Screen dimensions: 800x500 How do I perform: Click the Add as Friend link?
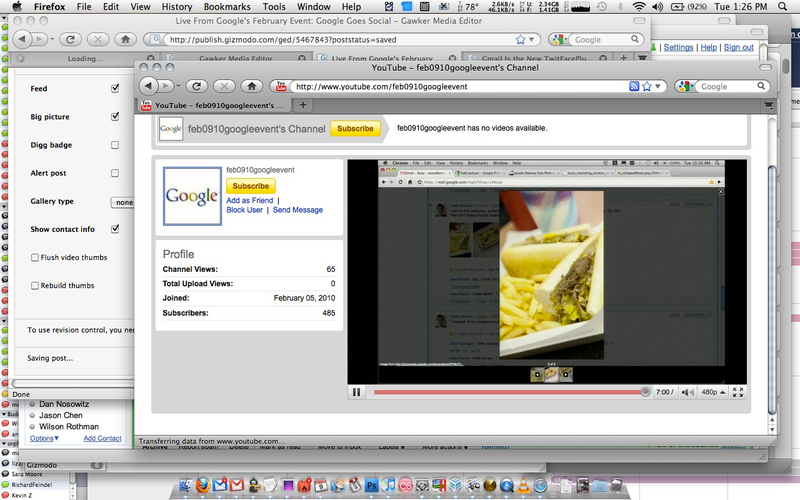tap(249, 201)
